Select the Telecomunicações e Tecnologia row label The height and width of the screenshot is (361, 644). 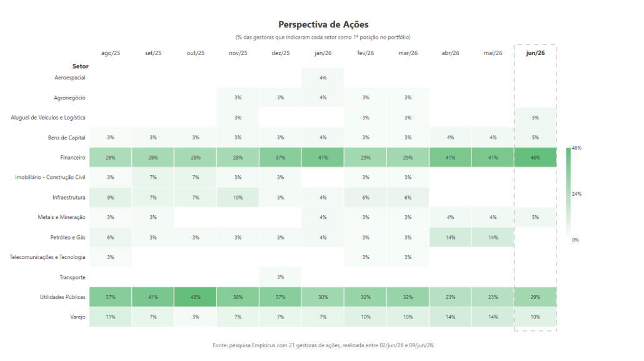[48, 257]
